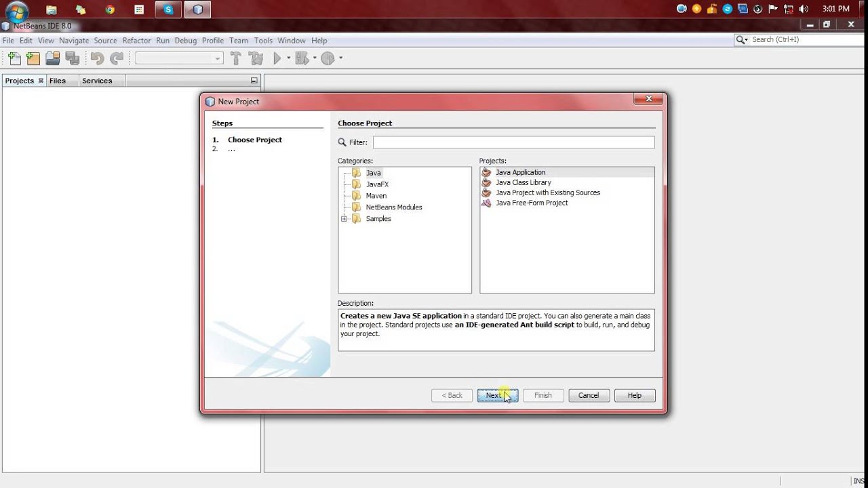This screenshot has height=488, width=868.
Task: Open the View menu
Action: [45, 41]
